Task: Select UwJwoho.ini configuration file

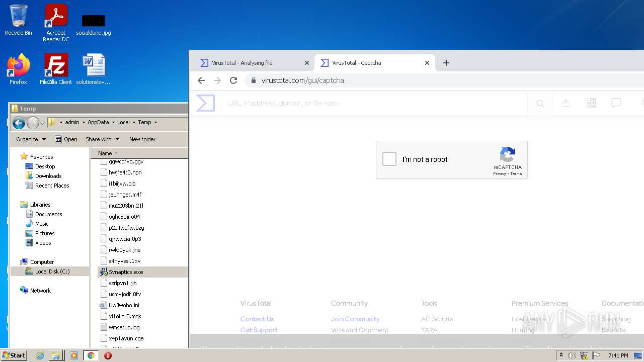Action: click(124, 305)
